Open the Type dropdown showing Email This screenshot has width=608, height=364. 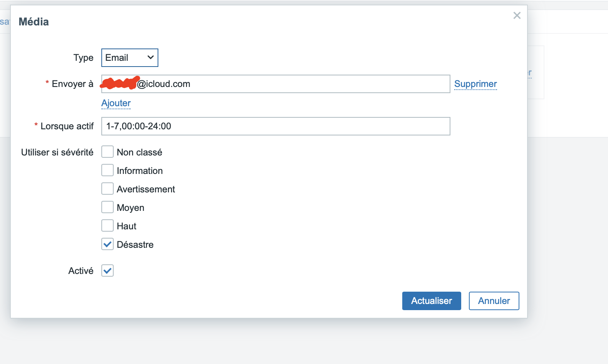point(129,57)
